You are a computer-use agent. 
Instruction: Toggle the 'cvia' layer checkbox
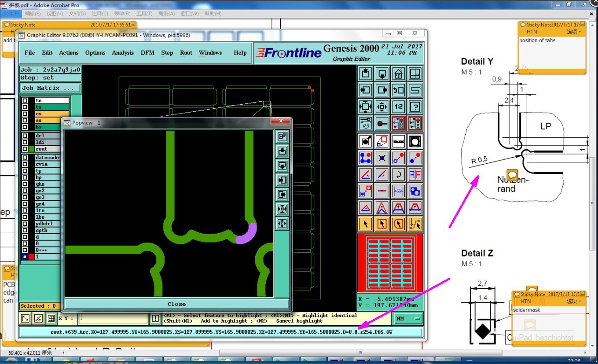pyautogui.click(x=25, y=164)
